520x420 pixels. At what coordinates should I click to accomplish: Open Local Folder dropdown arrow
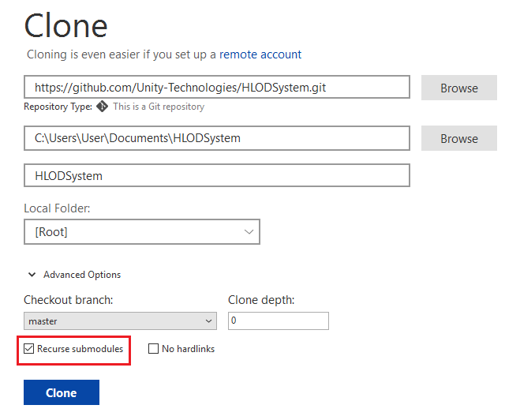(249, 232)
